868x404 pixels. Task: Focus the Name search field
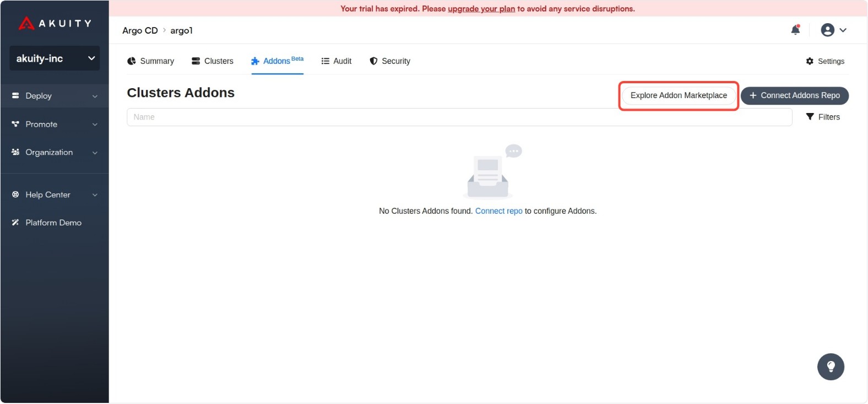click(x=459, y=117)
